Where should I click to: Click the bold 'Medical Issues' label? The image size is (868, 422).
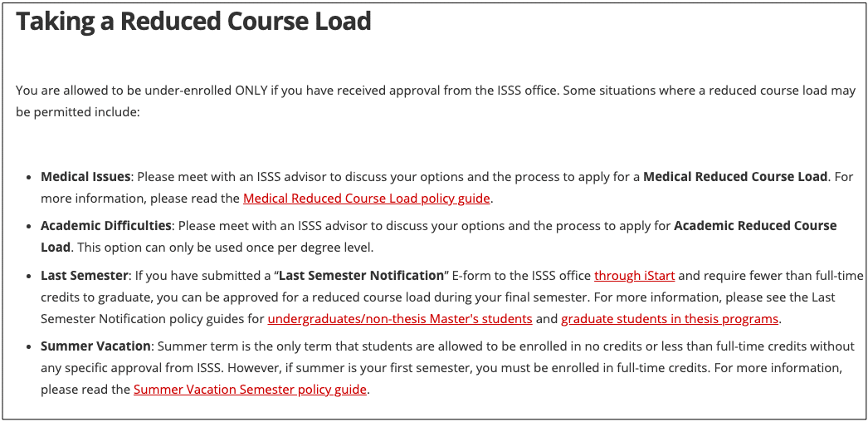[x=85, y=177]
